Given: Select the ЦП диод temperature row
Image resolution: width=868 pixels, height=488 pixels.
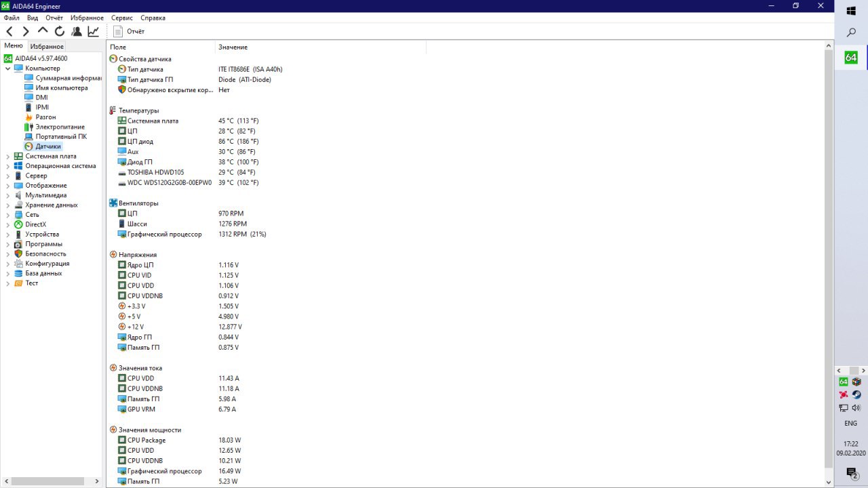Looking at the screenshot, I should point(188,142).
